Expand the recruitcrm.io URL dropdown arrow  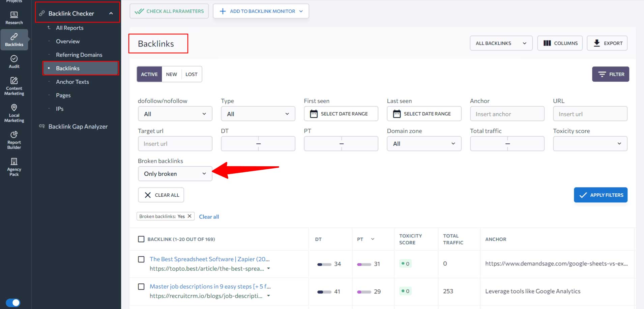coord(268,296)
